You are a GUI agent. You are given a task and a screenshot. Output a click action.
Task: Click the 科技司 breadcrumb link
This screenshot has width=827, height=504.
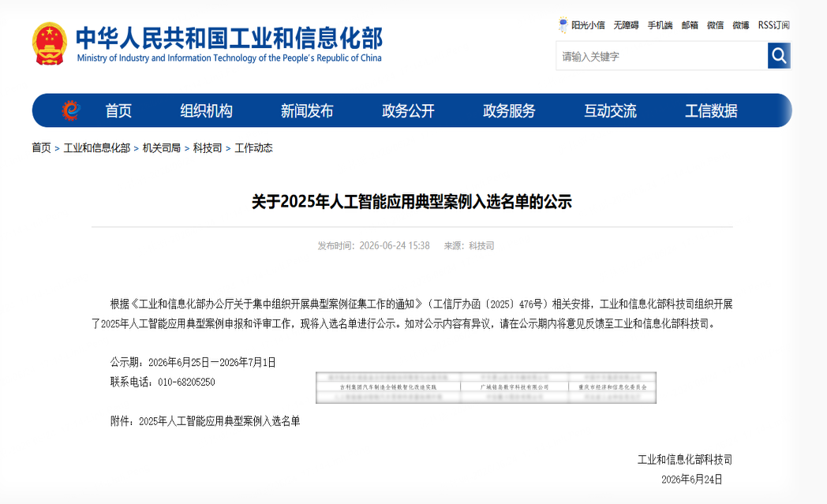[208, 148]
